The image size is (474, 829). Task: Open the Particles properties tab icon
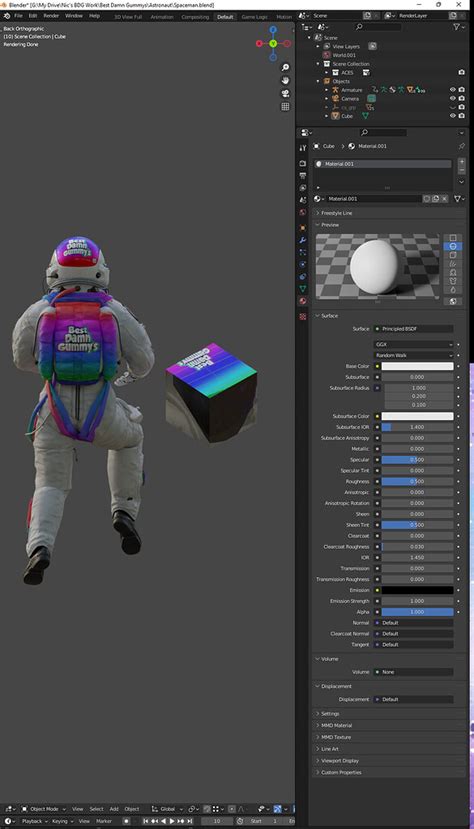click(303, 252)
